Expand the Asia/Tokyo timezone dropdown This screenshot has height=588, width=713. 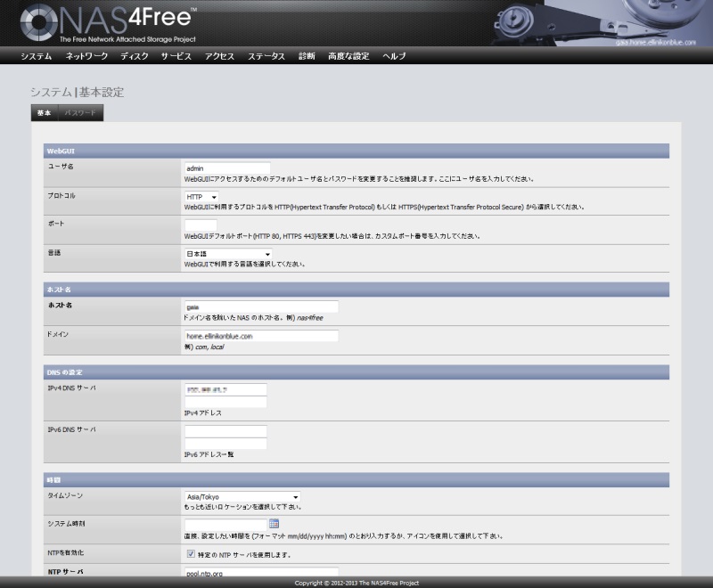(242, 496)
